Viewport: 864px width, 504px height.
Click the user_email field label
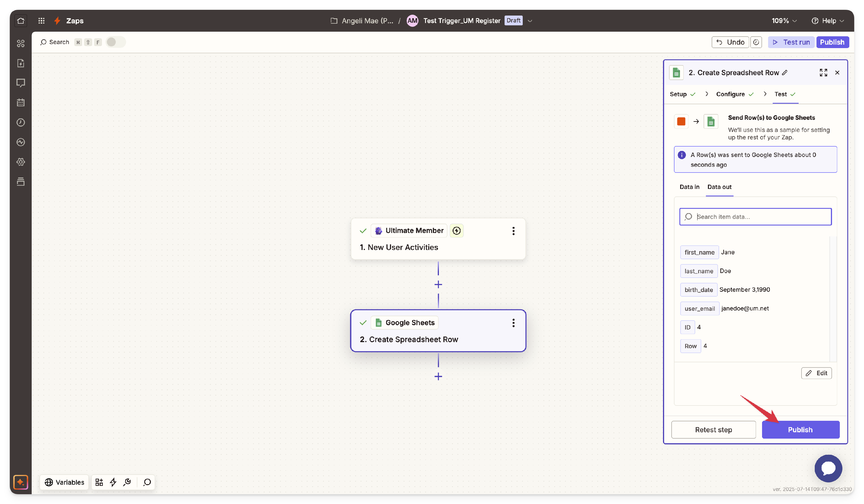coord(700,308)
